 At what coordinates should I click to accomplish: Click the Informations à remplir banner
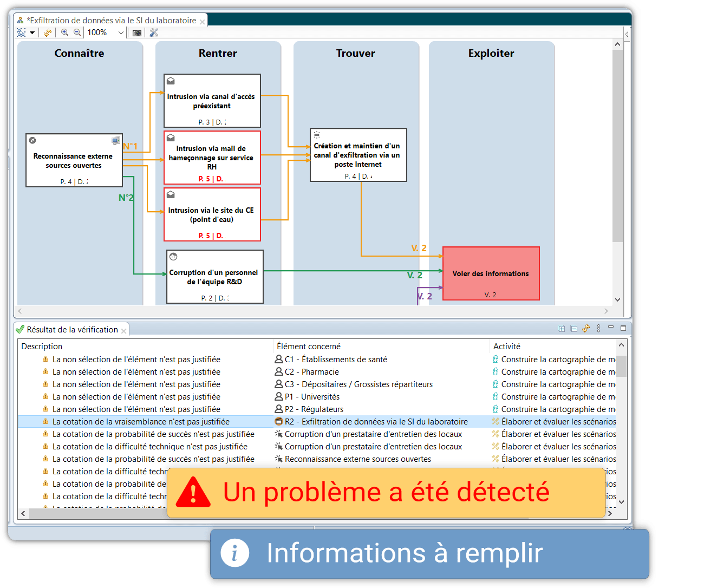(x=429, y=554)
